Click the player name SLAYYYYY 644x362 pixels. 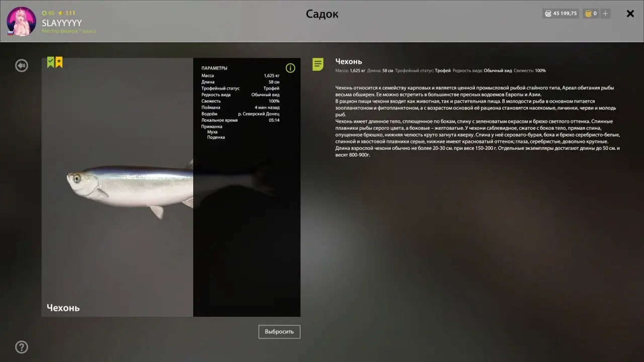pos(62,23)
